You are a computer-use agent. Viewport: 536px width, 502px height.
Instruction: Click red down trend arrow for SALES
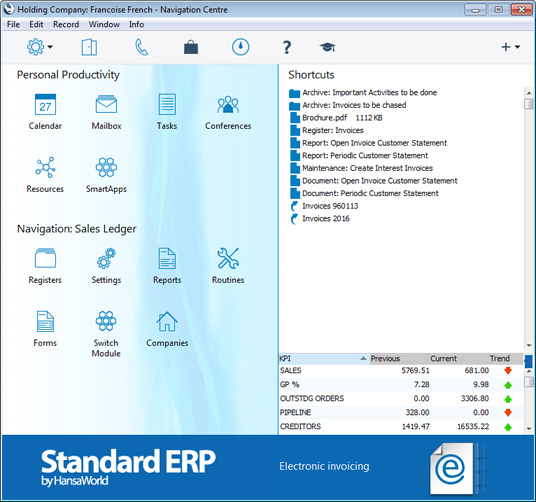(508, 371)
